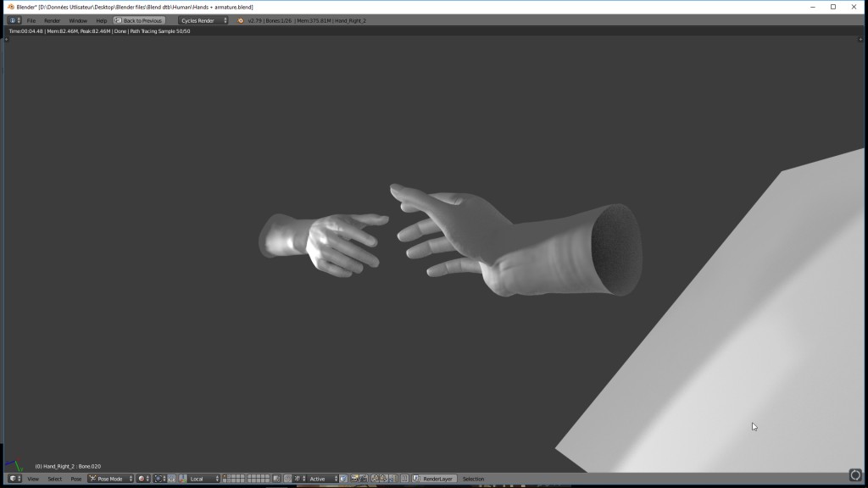Click the Back to Previous button

(x=139, y=20)
